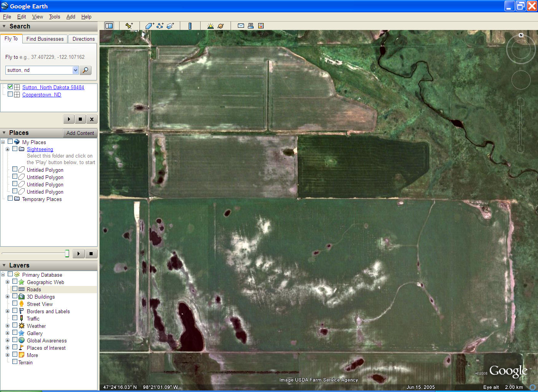Open Sutton, North Dakota 58484 link

[x=53, y=87]
